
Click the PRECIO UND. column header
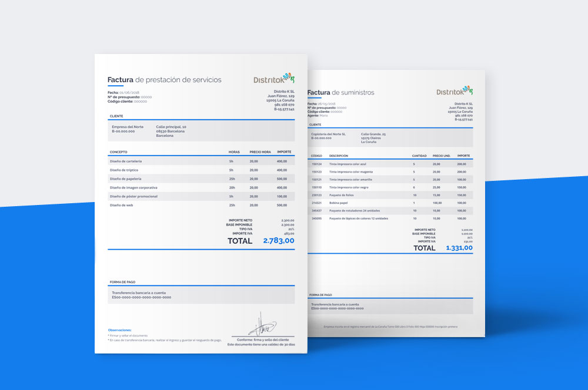441,156
